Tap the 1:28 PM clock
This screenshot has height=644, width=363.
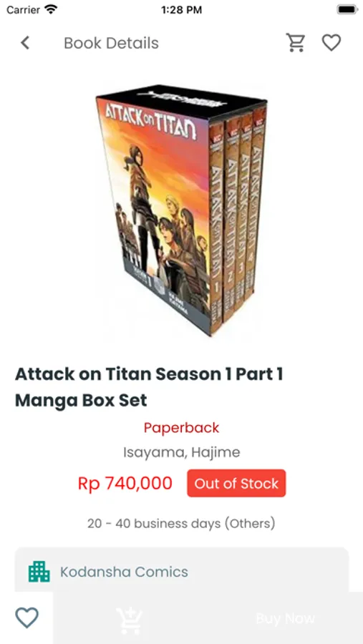tap(181, 9)
